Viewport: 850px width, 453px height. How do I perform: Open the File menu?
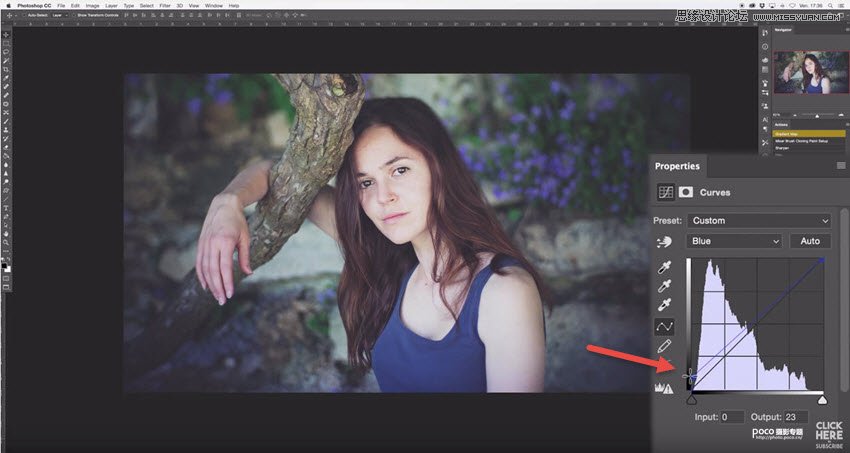(x=61, y=5)
